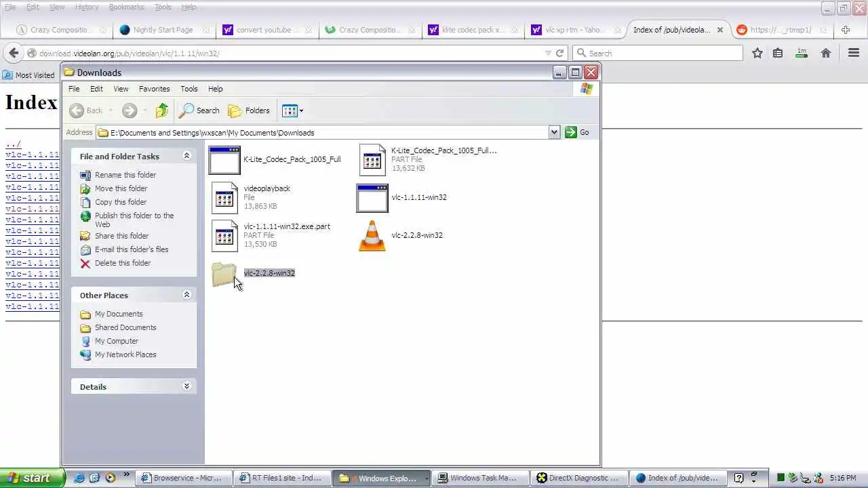The width and height of the screenshot is (868, 488).
Task: Click the Go button beside address
Action: pos(577,132)
